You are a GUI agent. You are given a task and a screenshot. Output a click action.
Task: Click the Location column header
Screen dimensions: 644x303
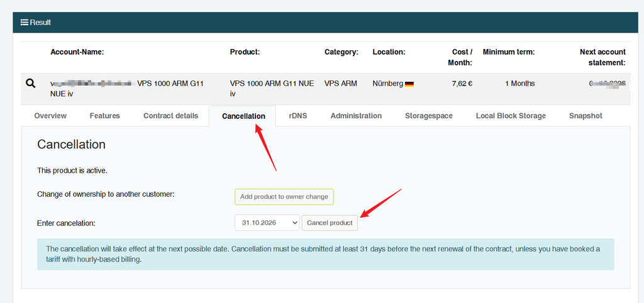pos(389,52)
